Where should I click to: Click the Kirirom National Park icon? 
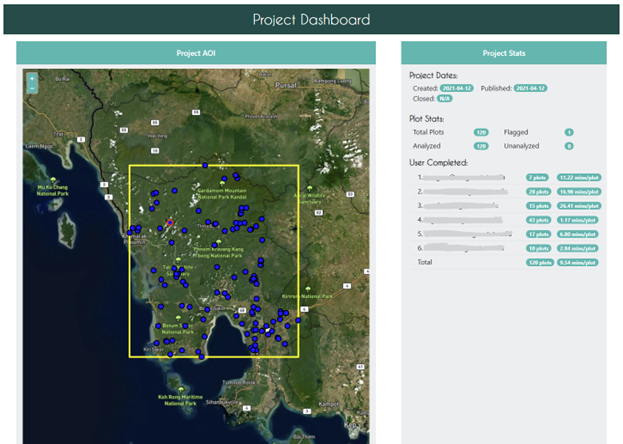coord(310,290)
